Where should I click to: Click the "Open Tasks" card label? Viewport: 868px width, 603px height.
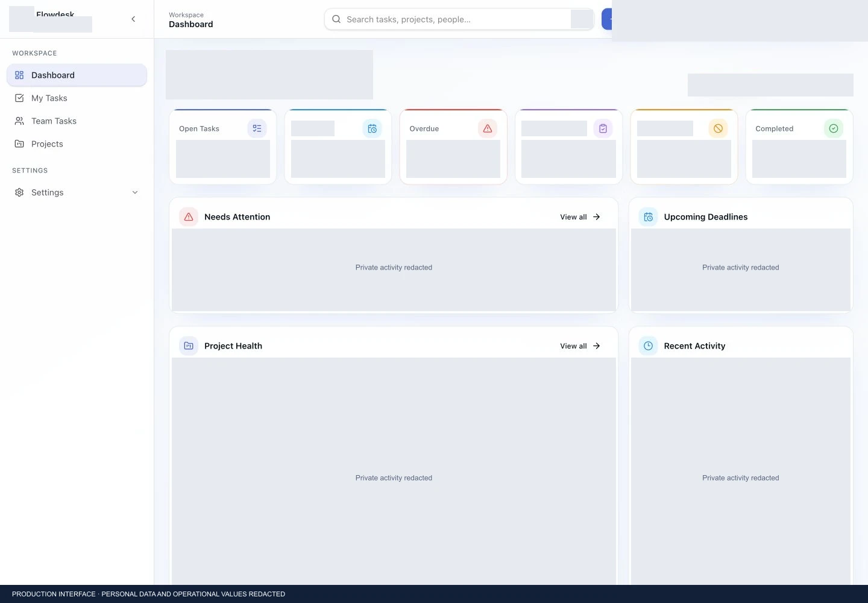click(199, 129)
